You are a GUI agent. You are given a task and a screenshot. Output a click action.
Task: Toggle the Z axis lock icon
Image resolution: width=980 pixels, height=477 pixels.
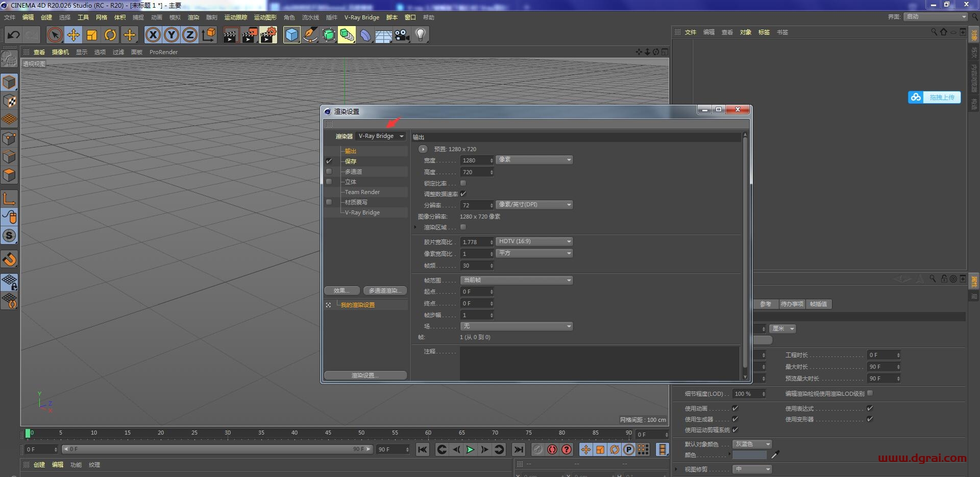[189, 35]
